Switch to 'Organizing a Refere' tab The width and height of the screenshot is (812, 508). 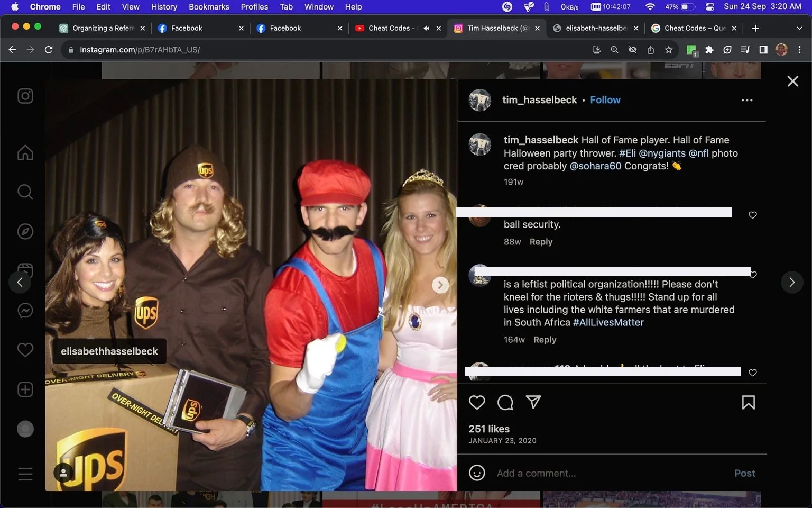102,28
